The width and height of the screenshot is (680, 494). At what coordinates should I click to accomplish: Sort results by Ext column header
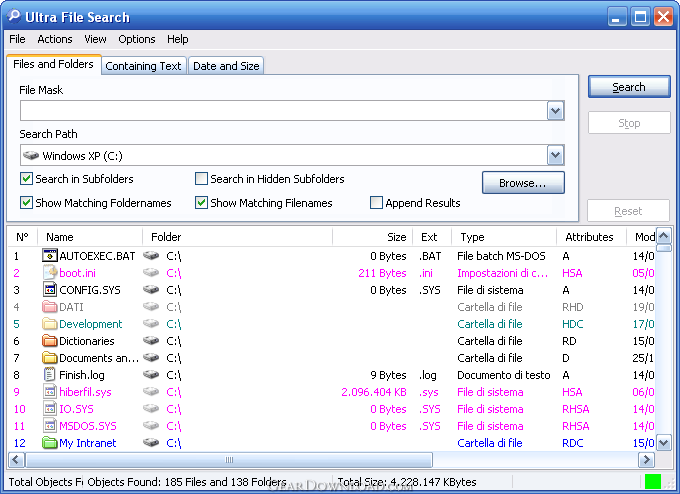click(x=432, y=237)
